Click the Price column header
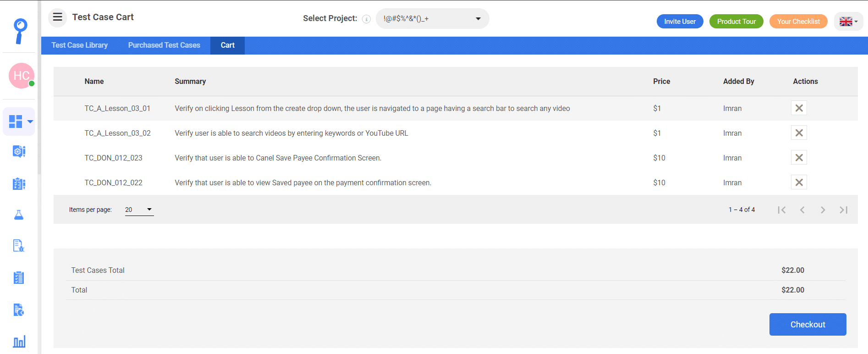This screenshot has width=868, height=354. point(661,82)
